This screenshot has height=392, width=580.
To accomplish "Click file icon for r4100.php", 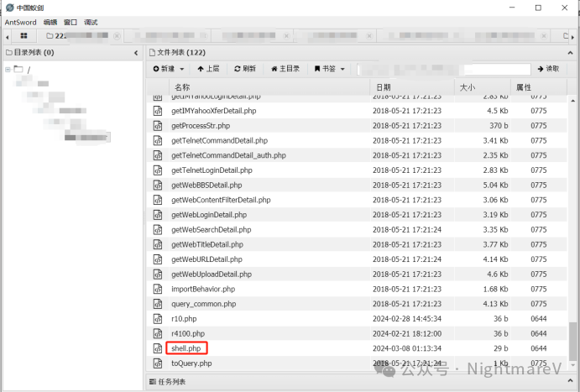I will point(158,333).
